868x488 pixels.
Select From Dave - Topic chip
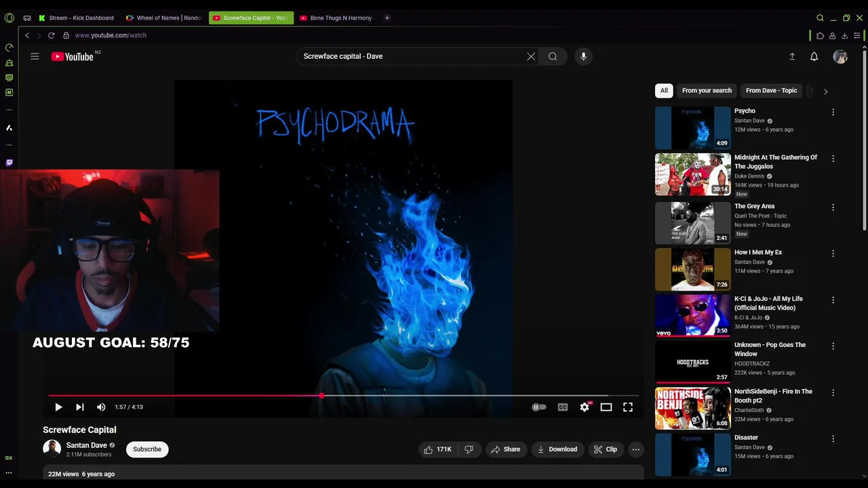pos(771,90)
